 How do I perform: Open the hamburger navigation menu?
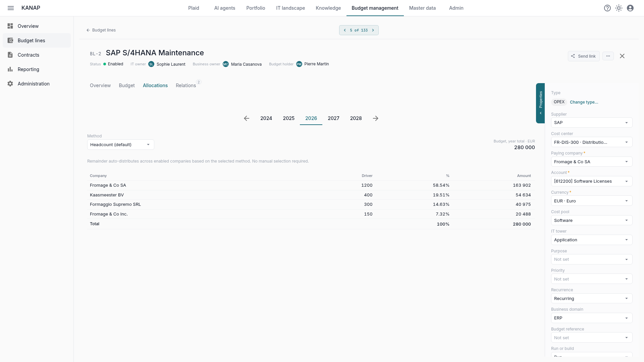coord(11,8)
